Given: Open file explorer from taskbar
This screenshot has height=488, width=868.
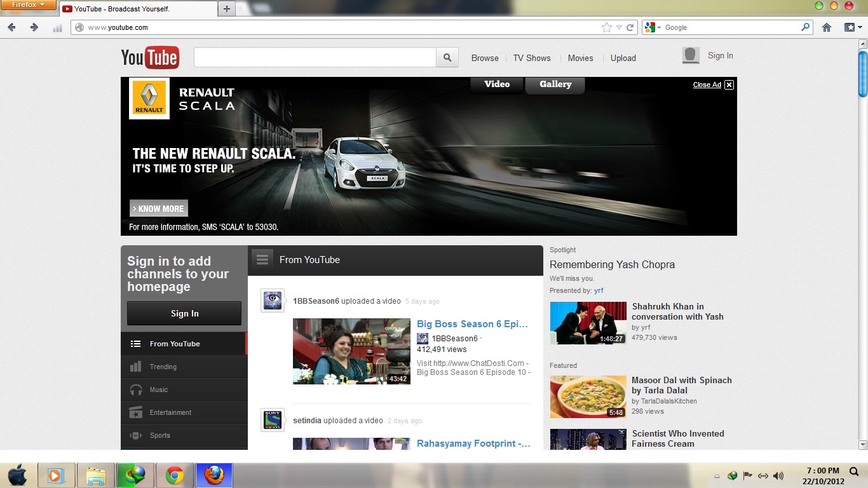Looking at the screenshot, I should click(x=96, y=475).
